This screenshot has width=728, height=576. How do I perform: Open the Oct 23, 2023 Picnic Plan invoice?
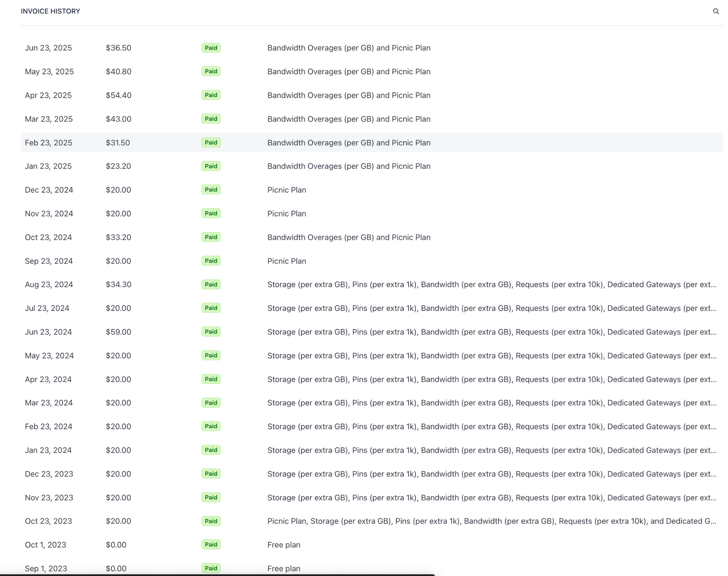[491, 521]
